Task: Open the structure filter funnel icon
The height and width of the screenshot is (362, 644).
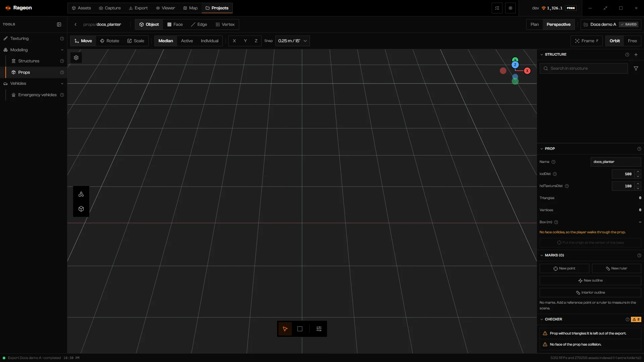Action: (x=636, y=68)
